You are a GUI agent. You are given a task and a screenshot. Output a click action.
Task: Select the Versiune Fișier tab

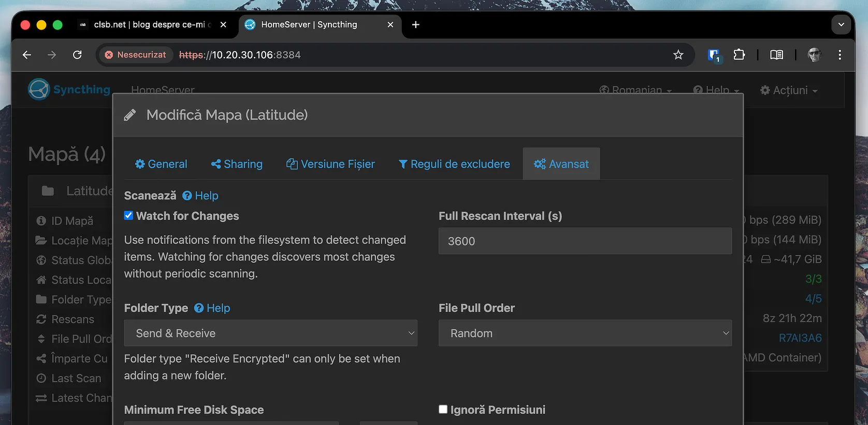coord(330,164)
